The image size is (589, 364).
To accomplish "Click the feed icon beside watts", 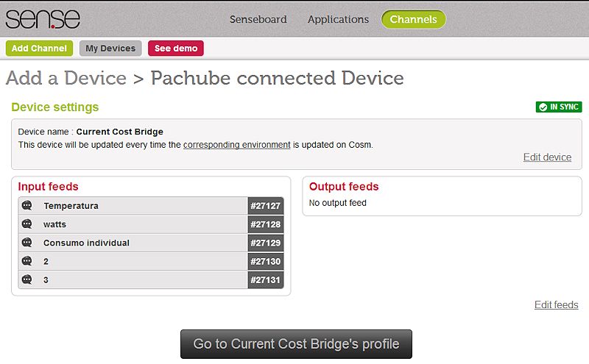I will [27, 224].
